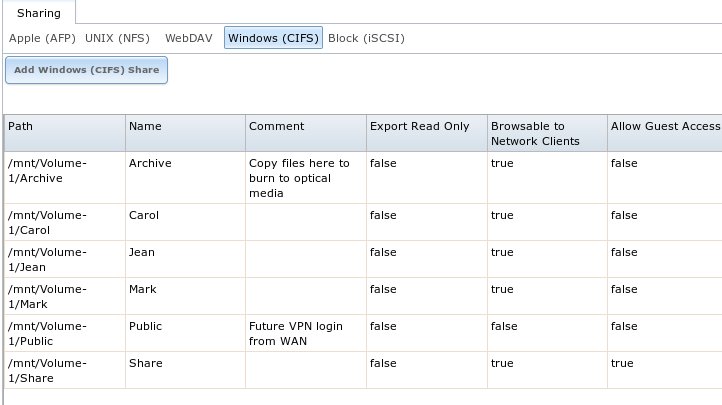Image resolution: width=722 pixels, height=405 pixels.
Task: Select the Public share row
Action: [x=363, y=333]
